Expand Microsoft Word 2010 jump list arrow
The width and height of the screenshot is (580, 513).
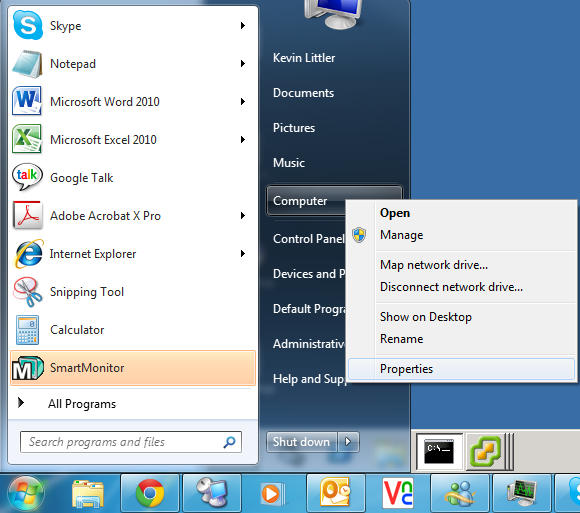click(x=243, y=102)
